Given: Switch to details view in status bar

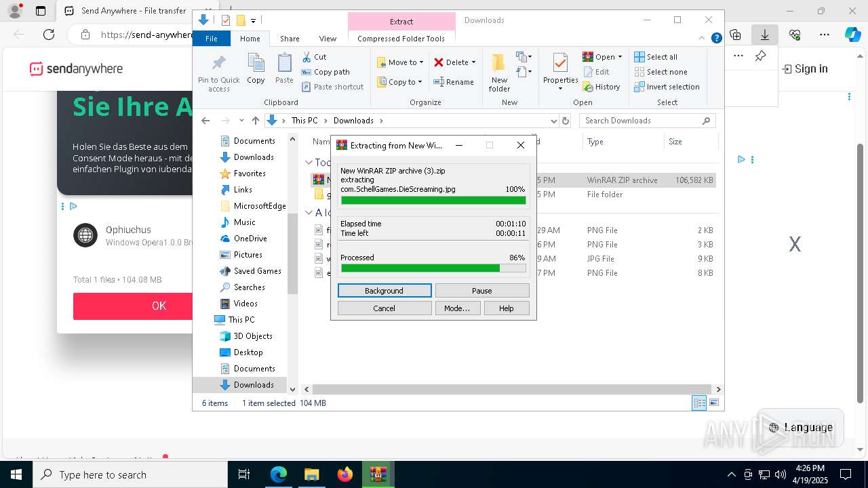Looking at the screenshot, I should tap(699, 403).
